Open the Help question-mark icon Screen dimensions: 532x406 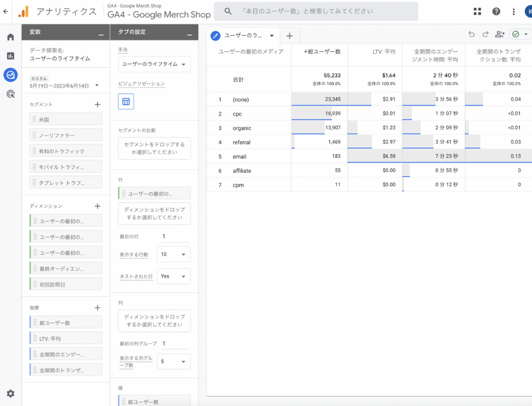click(496, 12)
